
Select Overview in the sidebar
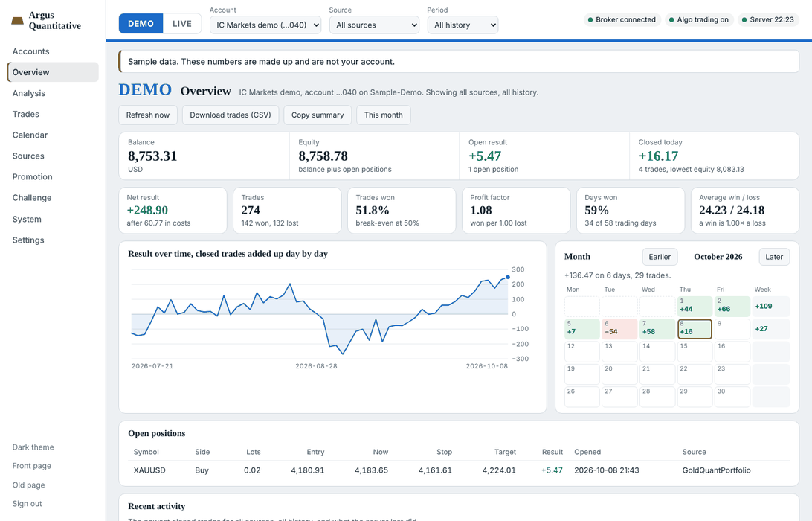point(52,72)
